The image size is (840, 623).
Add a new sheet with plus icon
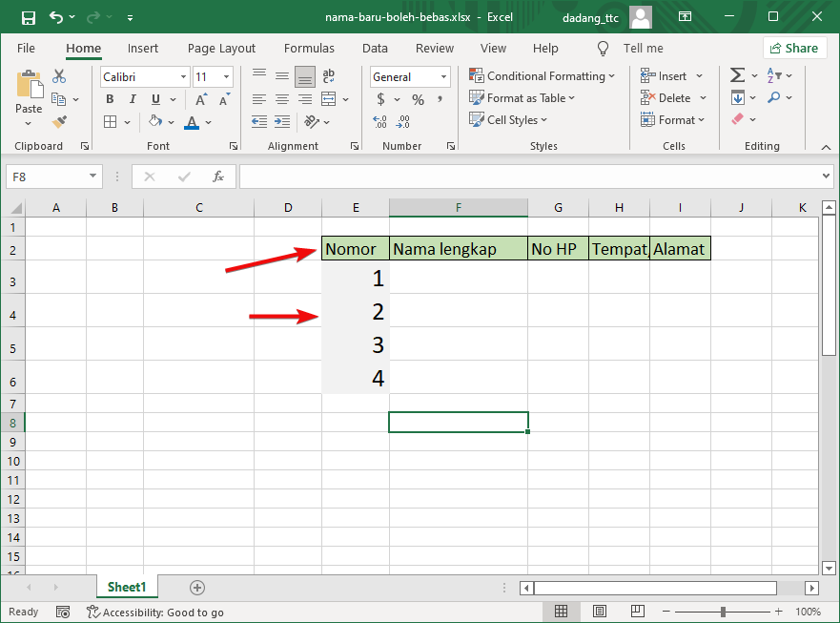(197, 588)
